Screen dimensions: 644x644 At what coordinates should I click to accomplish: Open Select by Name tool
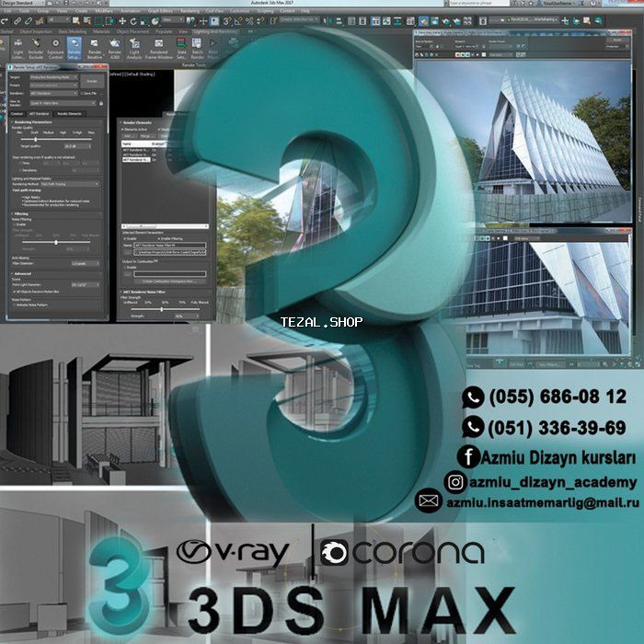point(87,20)
